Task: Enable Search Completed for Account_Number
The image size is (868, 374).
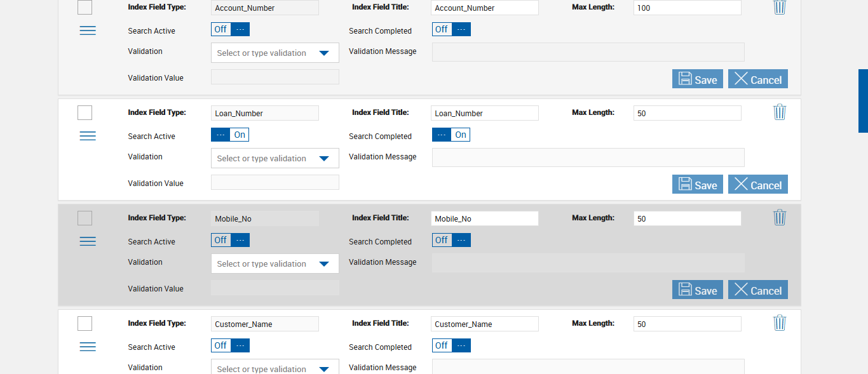Action: [451, 29]
